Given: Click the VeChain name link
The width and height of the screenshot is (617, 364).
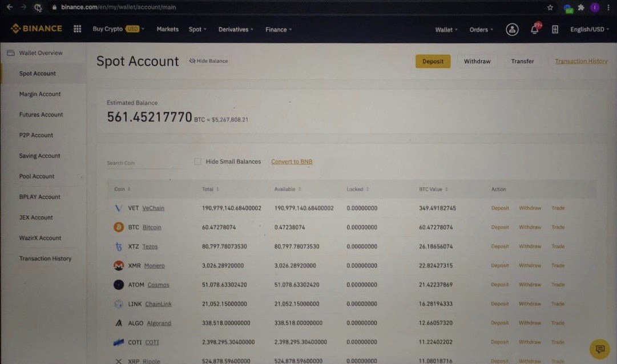Looking at the screenshot, I should click(x=153, y=208).
